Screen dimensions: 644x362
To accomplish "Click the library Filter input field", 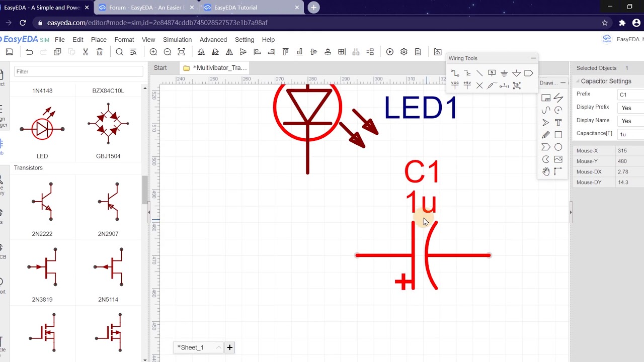I will 78,71.
